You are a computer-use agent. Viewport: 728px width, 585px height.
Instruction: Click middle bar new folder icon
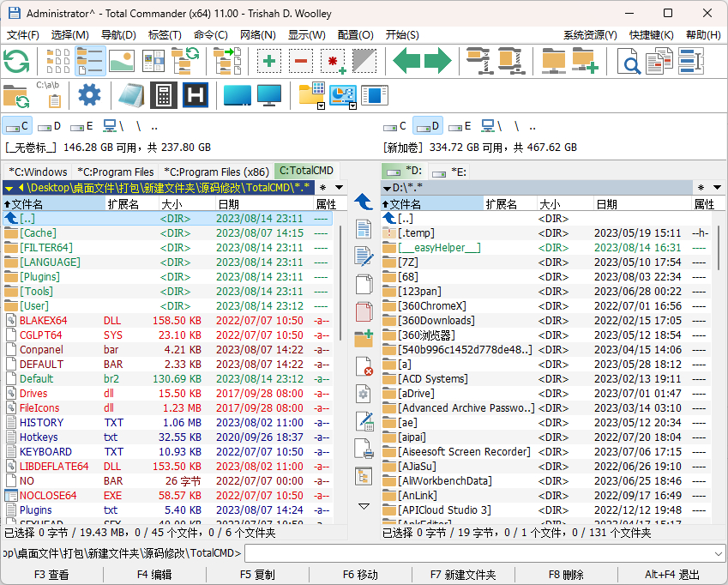click(x=364, y=339)
